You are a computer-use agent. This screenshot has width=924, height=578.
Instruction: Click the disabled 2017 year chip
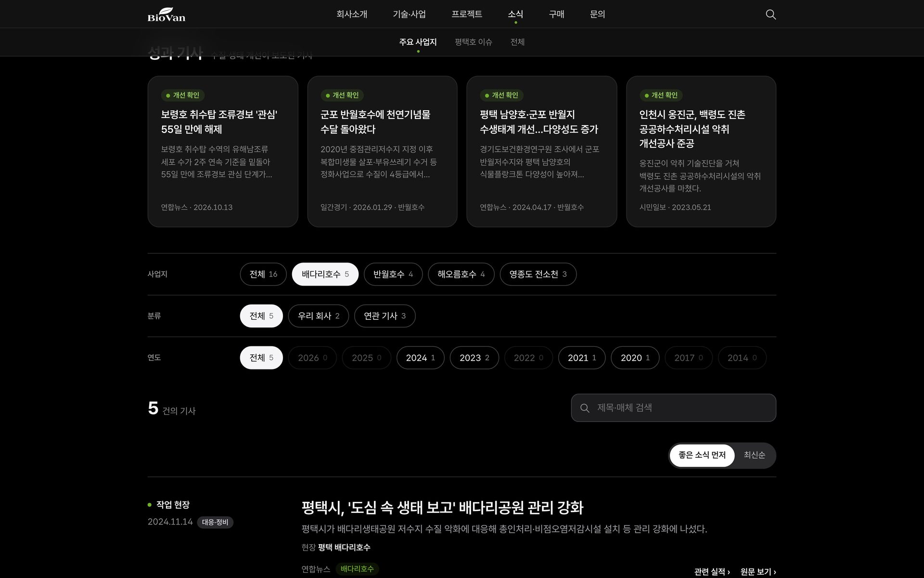pyautogui.click(x=689, y=358)
